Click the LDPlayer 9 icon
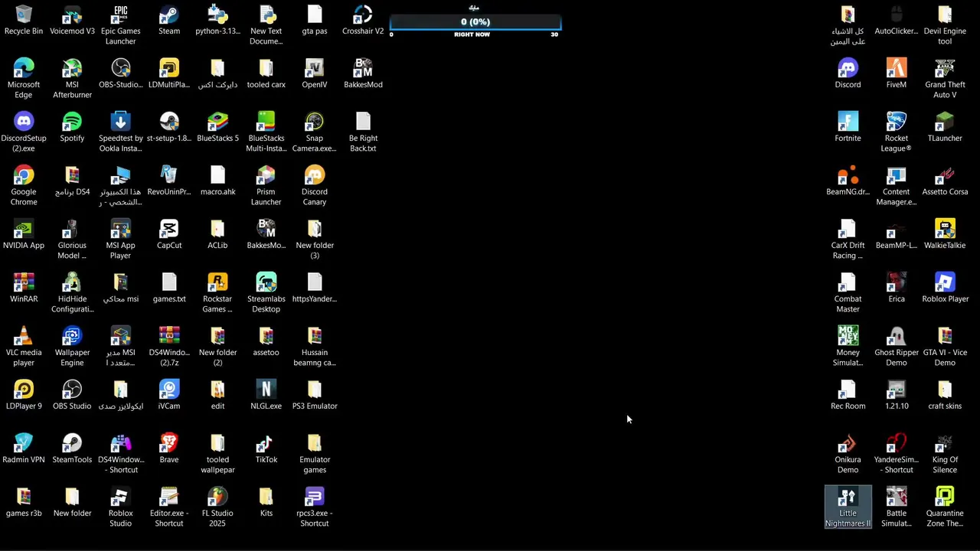This screenshot has width=980, height=551. coord(24,396)
